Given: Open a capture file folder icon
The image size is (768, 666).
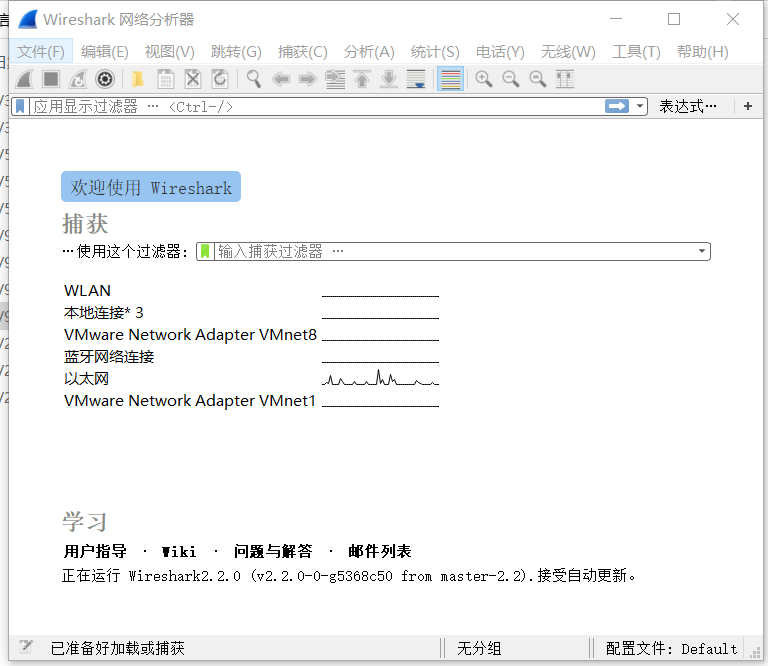Looking at the screenshot, I should pyautogui.click(x=139, y=79).
